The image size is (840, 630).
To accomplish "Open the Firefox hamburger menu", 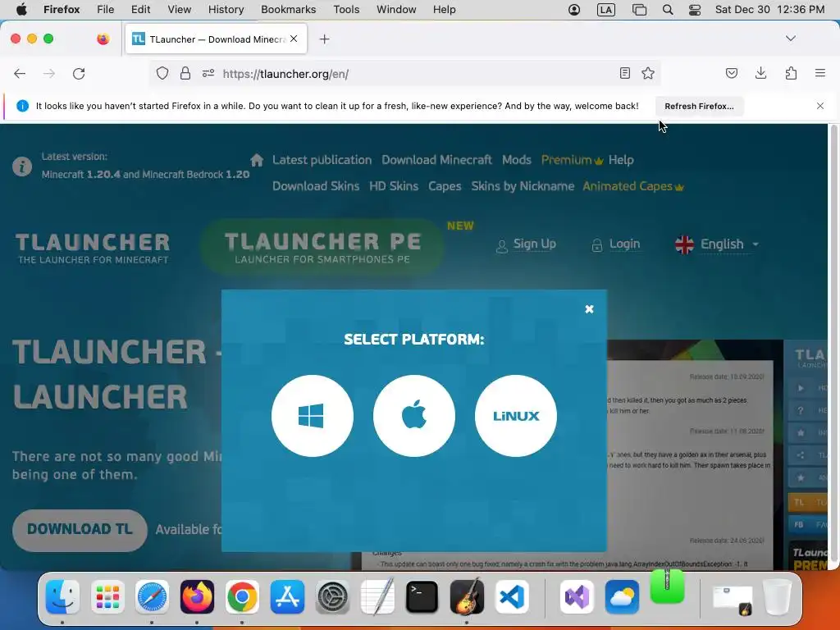I will coord(820,73).
